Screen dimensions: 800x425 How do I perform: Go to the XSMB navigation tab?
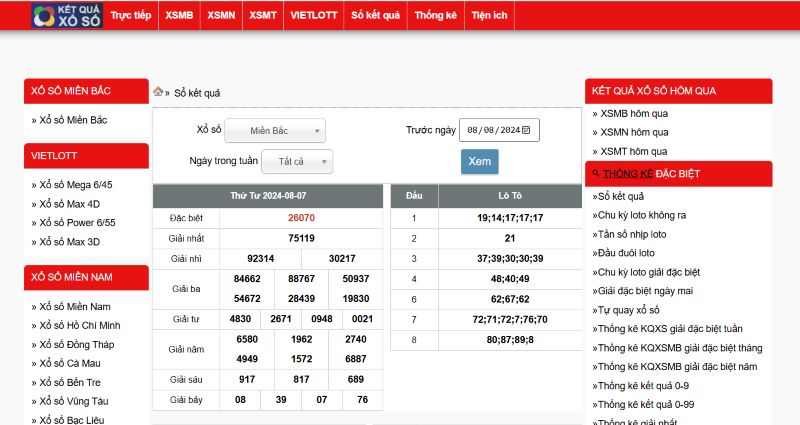(x=180, y=16)
